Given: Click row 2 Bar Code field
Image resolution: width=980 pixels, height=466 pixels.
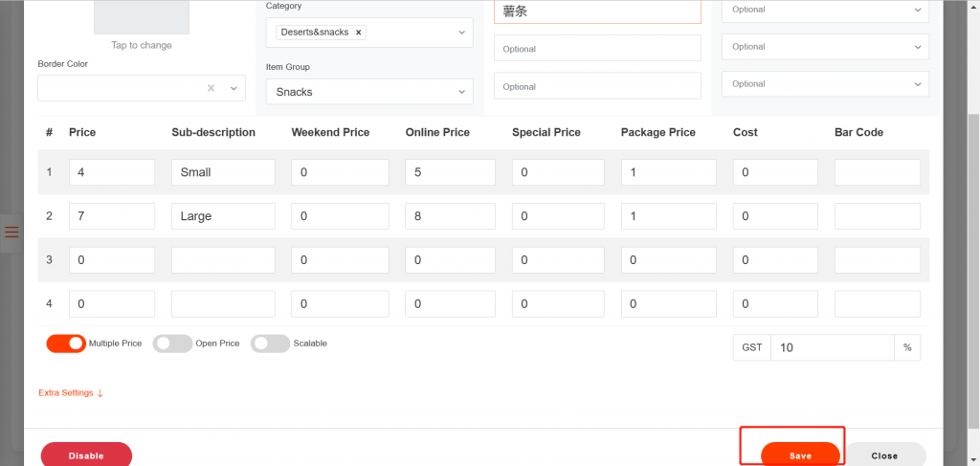Looking at the screenshot, I should click(x=877, y=216).
